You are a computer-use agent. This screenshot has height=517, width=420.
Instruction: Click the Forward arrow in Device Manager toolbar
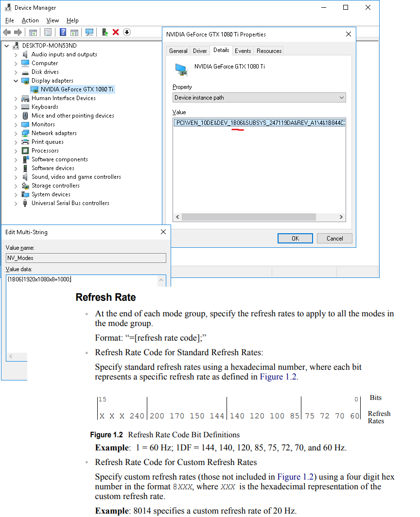click(x=18, y=32)
